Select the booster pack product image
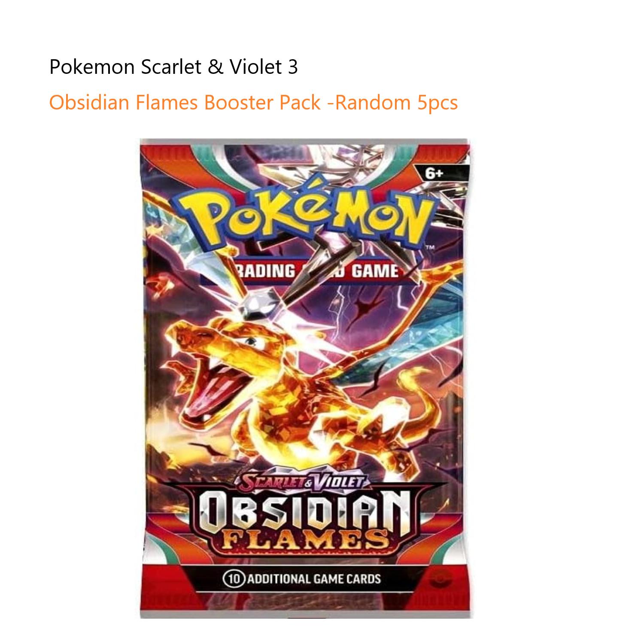The height and width of the screenshot is (644, 644). coord(305,378)
